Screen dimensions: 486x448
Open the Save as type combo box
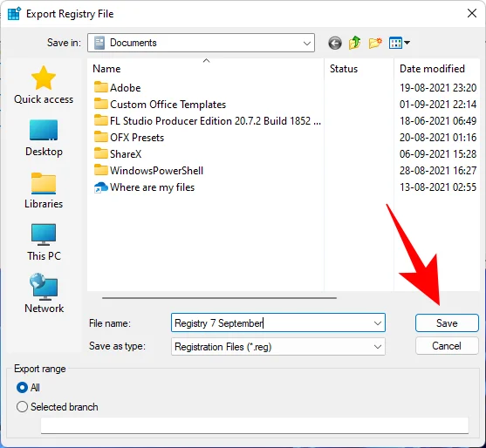tap(278, 346)
